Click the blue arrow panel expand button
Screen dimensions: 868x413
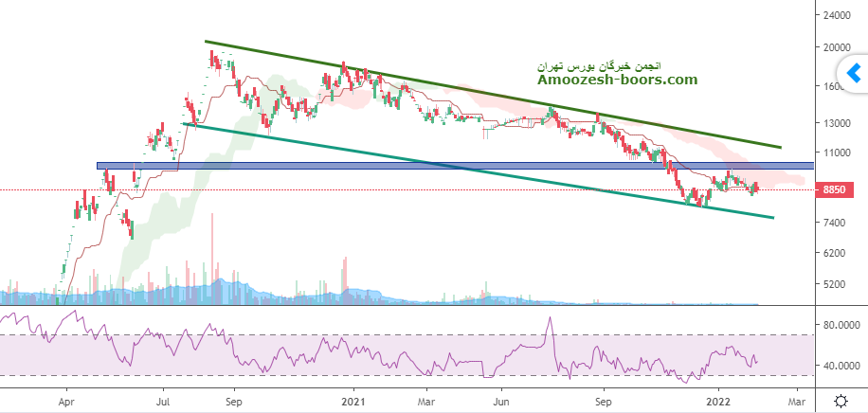[x=853, y=72]
